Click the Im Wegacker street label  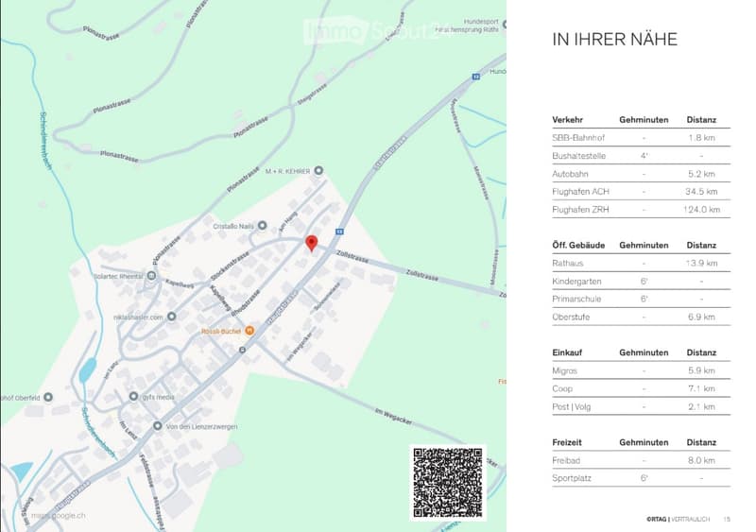click(393, 417)
